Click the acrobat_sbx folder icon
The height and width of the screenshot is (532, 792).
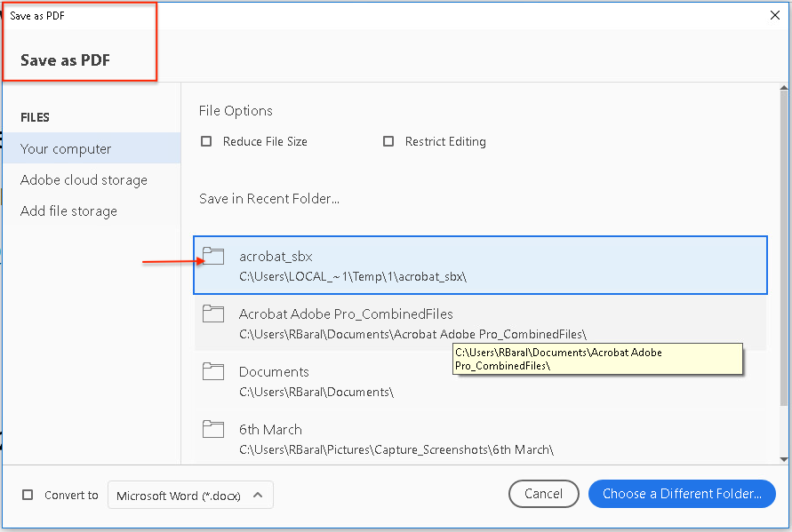(213, 257)
